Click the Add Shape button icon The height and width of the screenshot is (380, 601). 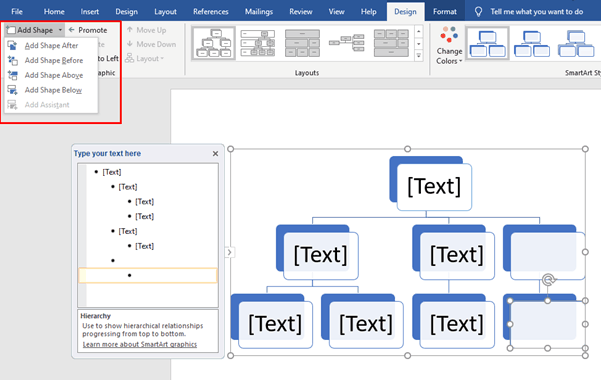point(11,30)
